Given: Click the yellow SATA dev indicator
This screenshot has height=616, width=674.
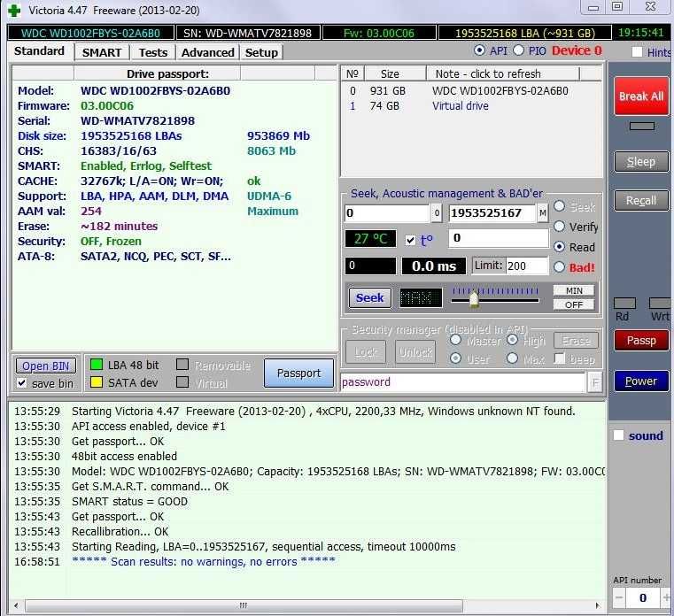Looking at the screenshot, I should click(97, 382).
